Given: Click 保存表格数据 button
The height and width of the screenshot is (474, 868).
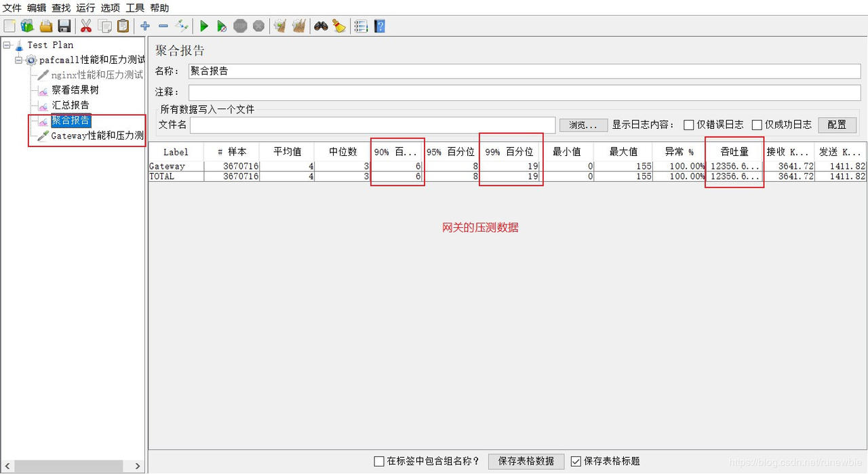Looking at the screenshot, I should click(526, 461).
